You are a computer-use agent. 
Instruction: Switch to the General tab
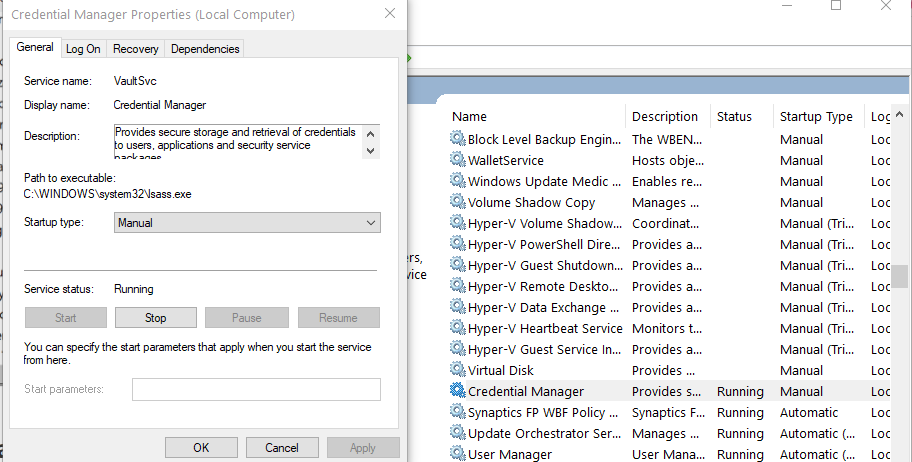click(x=35, y=47)
